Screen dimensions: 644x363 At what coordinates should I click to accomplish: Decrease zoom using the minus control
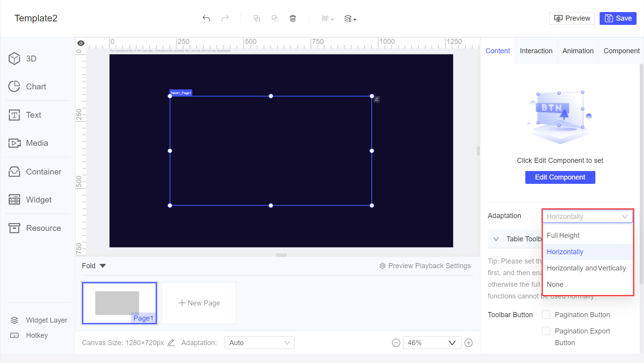pos(396,342)
